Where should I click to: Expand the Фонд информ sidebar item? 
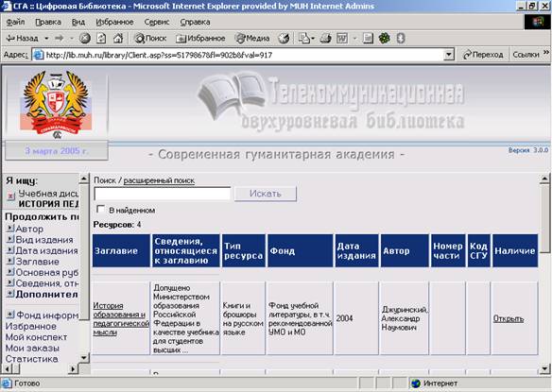pos(10,315)
